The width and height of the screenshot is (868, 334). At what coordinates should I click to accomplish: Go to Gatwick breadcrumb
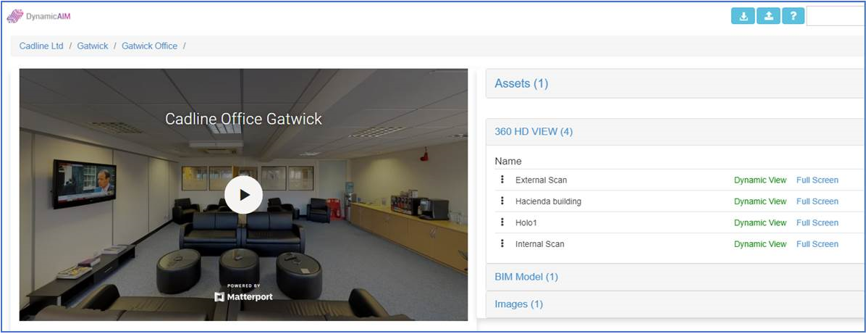(93, 46)
